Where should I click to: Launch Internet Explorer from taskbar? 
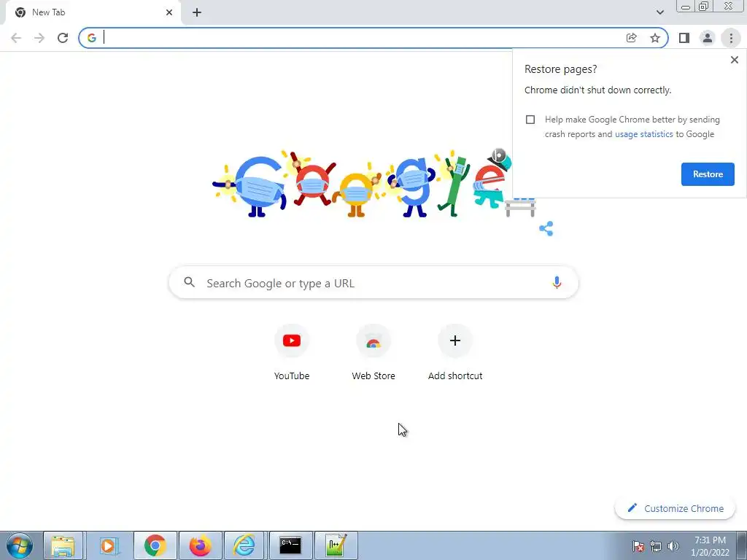coord(244,545)
